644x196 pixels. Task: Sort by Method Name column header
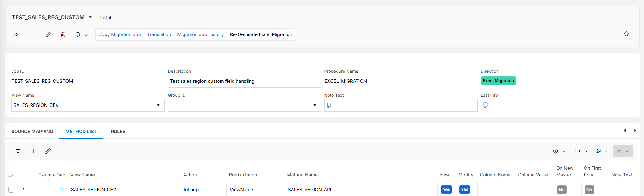(x=302, y=175)
